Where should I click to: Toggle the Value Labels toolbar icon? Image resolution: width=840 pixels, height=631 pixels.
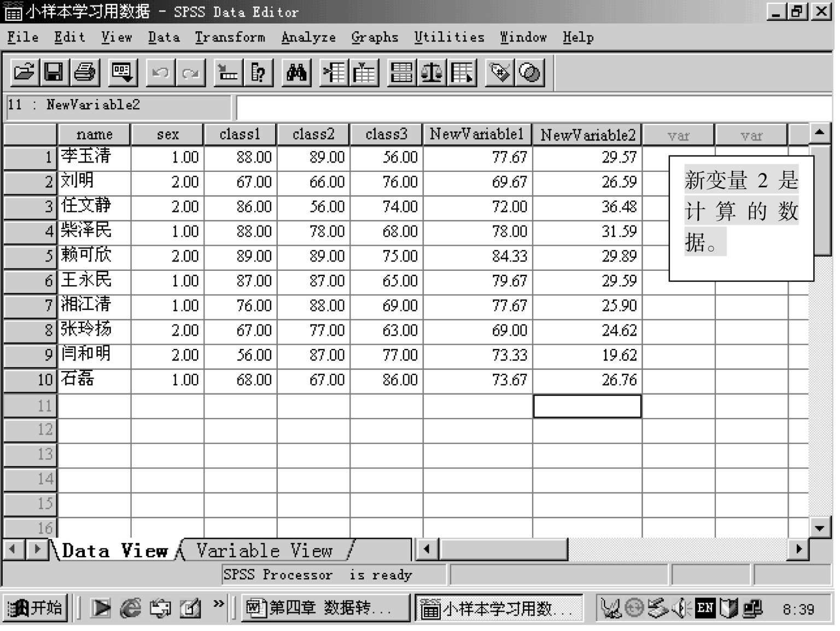click(499, 72)
